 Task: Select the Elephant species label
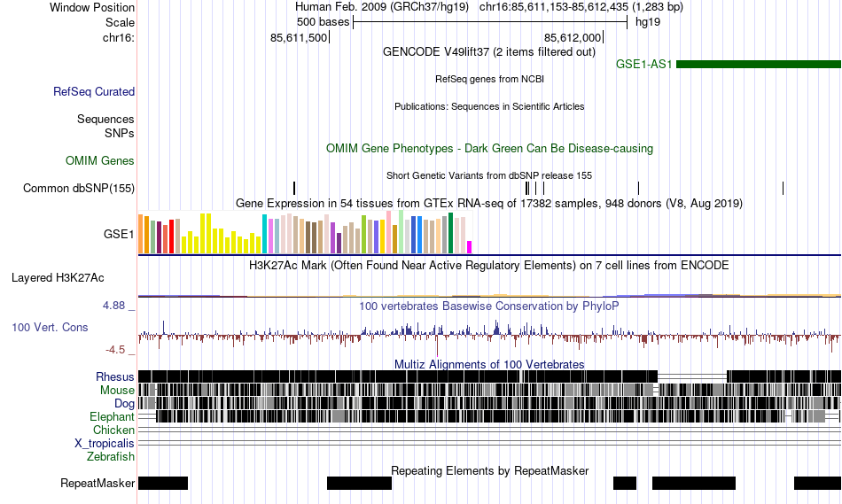[112, 417]
